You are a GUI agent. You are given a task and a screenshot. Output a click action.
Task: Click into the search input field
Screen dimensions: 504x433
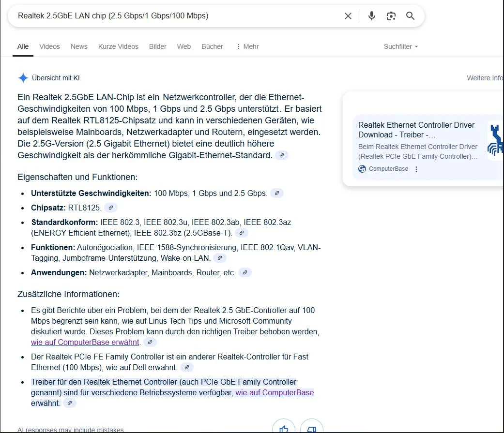[x=177, y=16]
